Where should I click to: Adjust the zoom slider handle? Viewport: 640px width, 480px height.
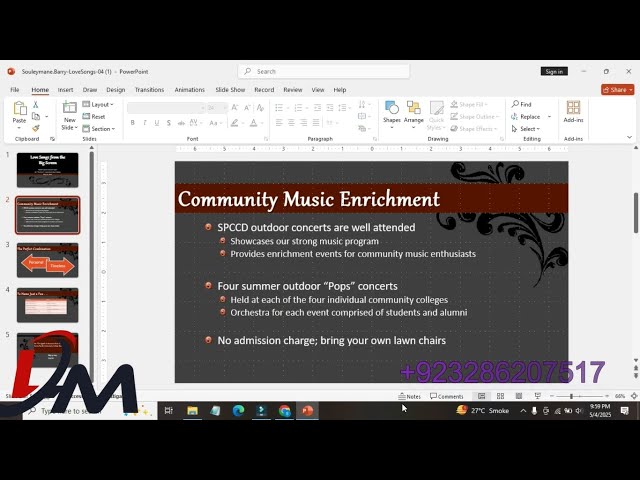571,396
